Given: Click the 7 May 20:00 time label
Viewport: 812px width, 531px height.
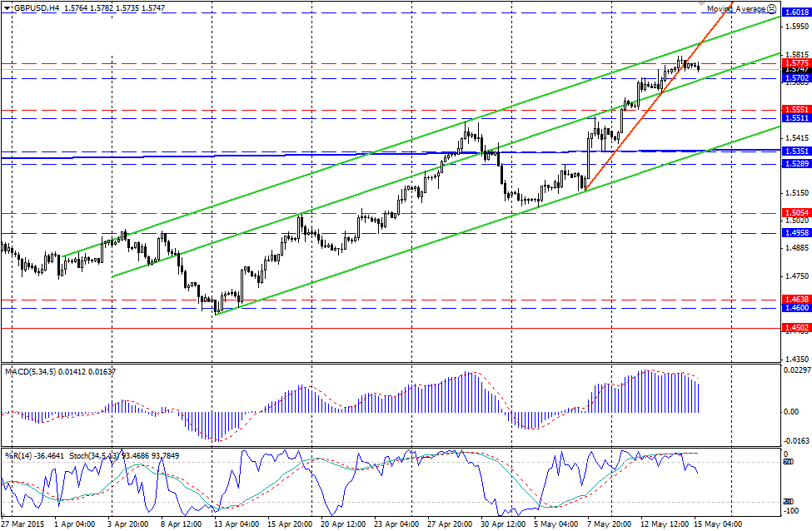Looking at the screenshot, I should (609, 524).
